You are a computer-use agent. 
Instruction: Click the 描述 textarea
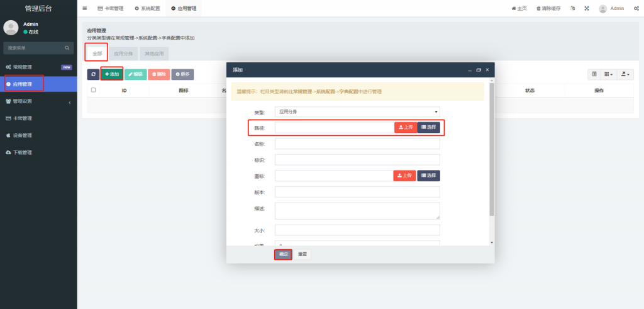tap(357, 211)
